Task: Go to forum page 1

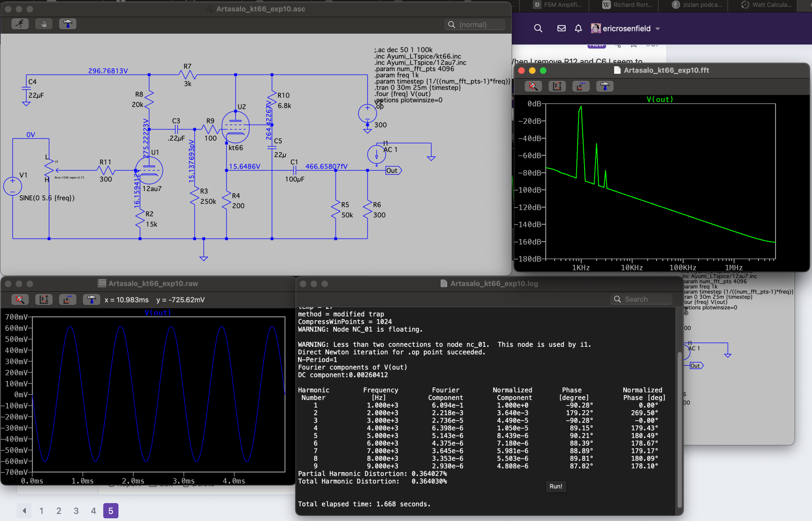Action: pyautogui.click(x=41, y=511)
